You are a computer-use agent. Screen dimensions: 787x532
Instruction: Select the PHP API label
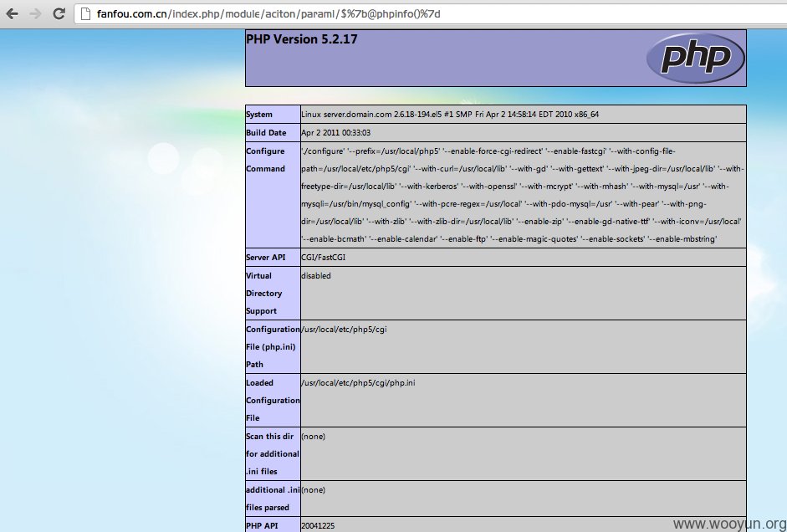263,525
